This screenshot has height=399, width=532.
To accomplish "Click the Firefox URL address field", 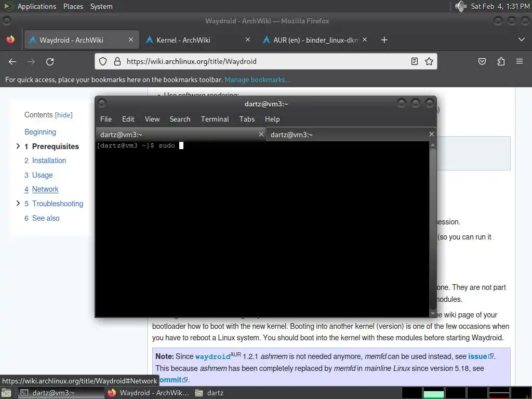I will [264, 61].
